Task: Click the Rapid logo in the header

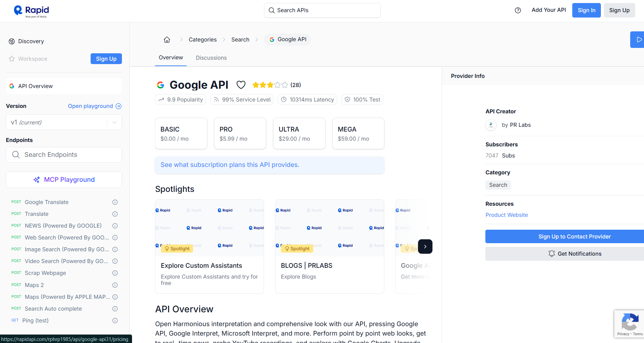Action: pos(30,10)
